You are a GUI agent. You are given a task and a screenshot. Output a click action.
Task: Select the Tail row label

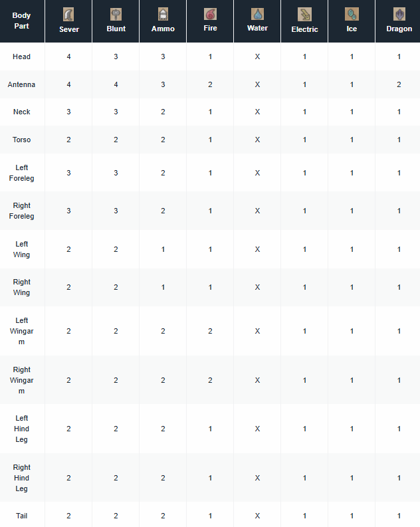(22, 516)
